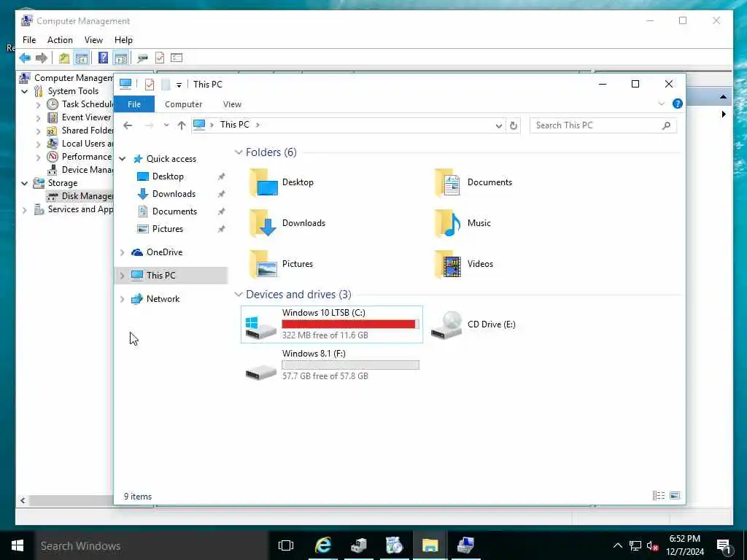Collapse Folders (6) group header
Viewport: 747px width, 560px height.
(239, 152)
